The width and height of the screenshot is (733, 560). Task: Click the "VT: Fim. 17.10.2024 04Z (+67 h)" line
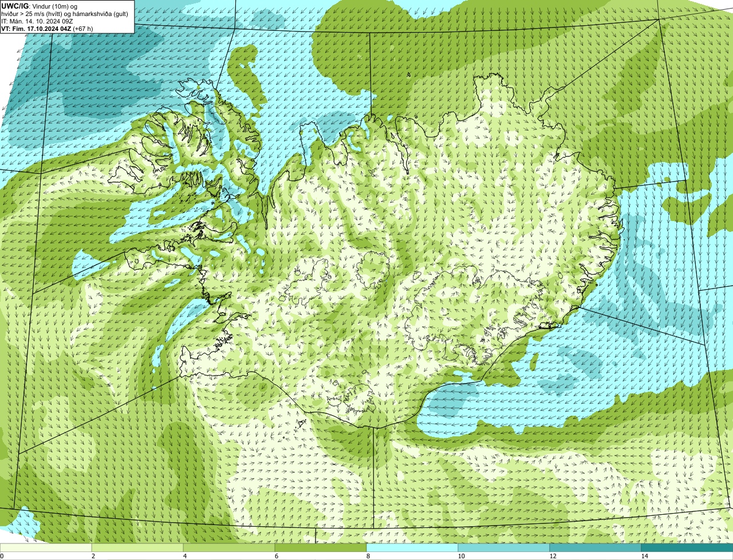(x=47, y=29)
